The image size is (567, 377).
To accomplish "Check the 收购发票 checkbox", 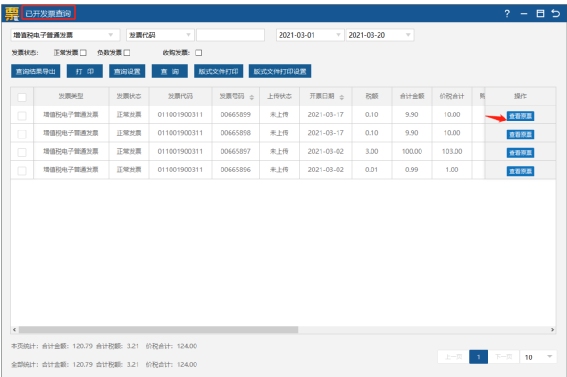I will (199, 53).
